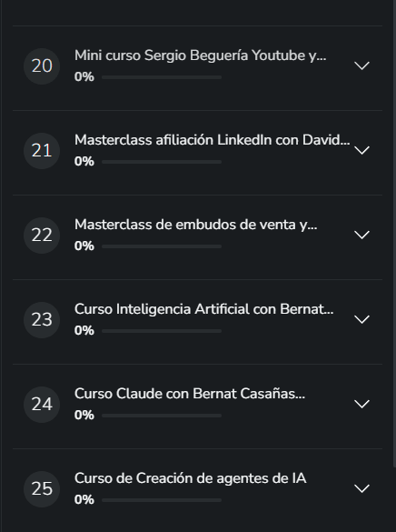Viewport: 396px width, 532px height.
Task: Open Curso Inteligencia Artificial con Bernat title
Action: click(x=204, y=309)
